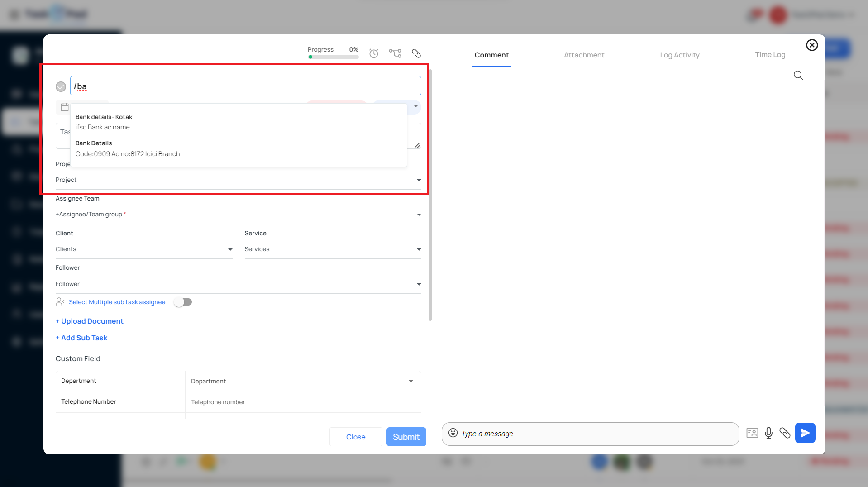
Task: Click the Upload Document link
Action: [x=90, y=321]
